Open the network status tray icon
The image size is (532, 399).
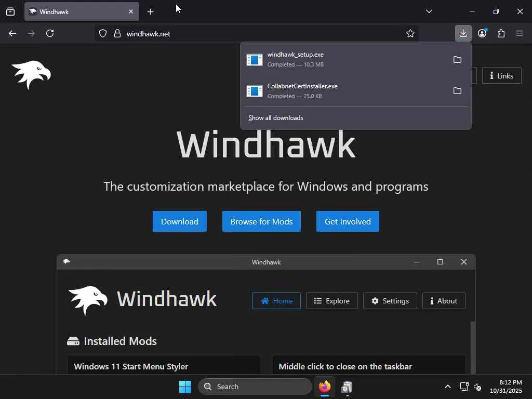[x=464, y=387]
